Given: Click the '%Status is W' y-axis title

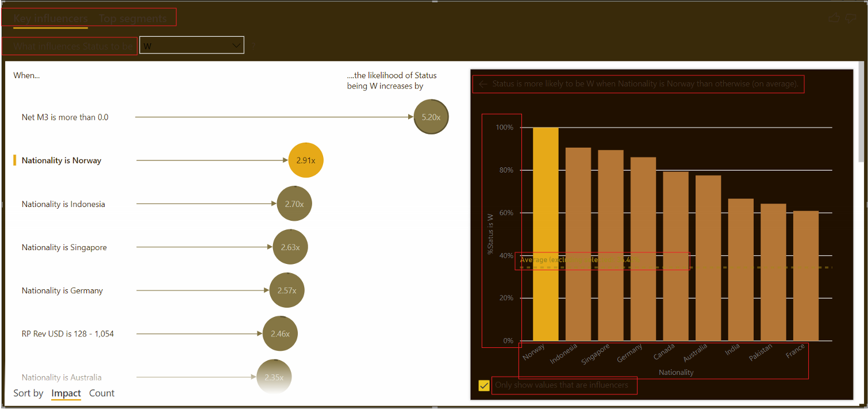Looking at the screenshot, I should [x=490, y=234].
